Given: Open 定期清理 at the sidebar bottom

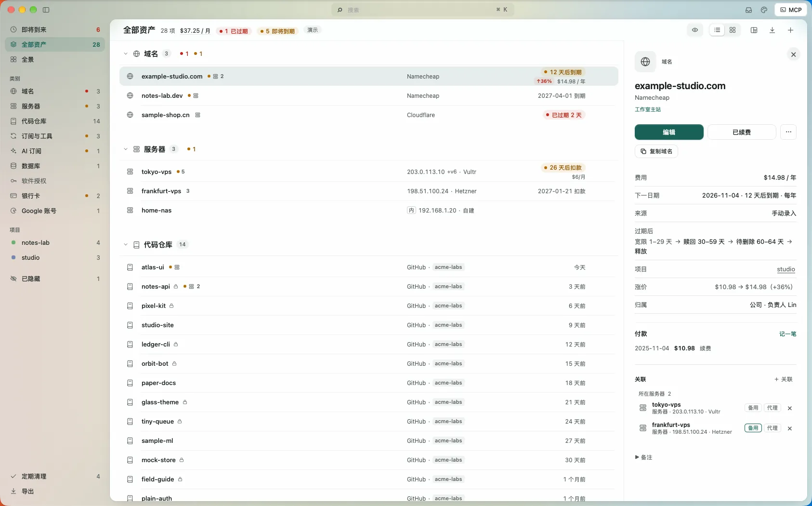Looking at the screenshot, I should click(x=55, y=476).
